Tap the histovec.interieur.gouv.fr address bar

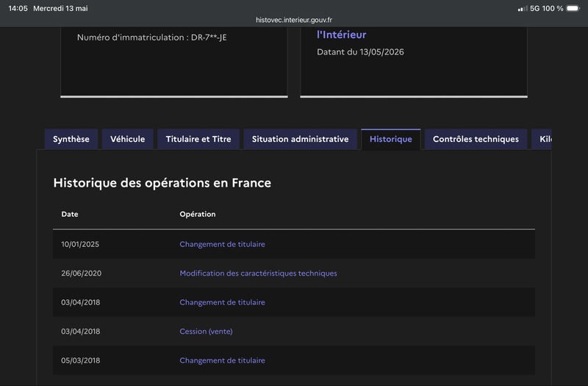[x=294, y=20]
